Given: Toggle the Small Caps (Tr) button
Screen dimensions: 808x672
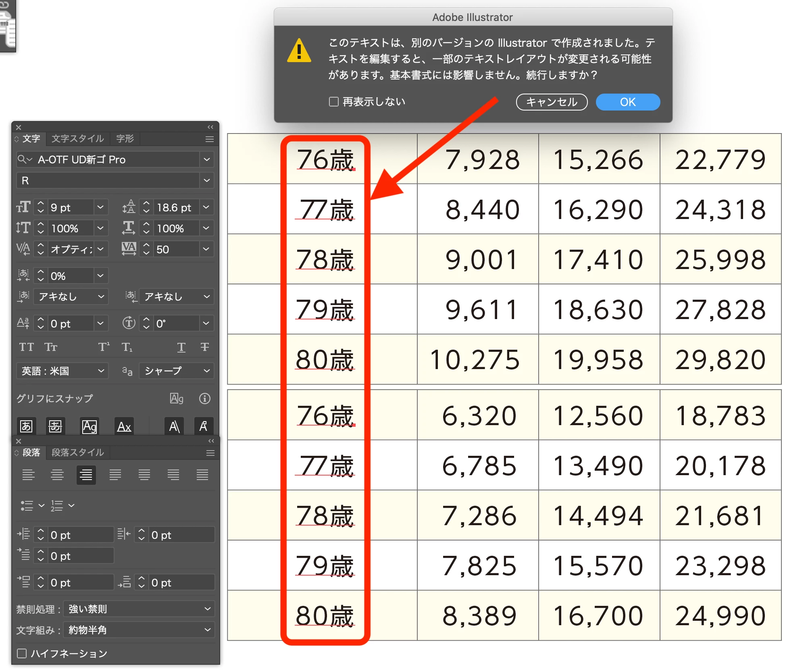Looking at the screenshot, I should pos(51,347).
